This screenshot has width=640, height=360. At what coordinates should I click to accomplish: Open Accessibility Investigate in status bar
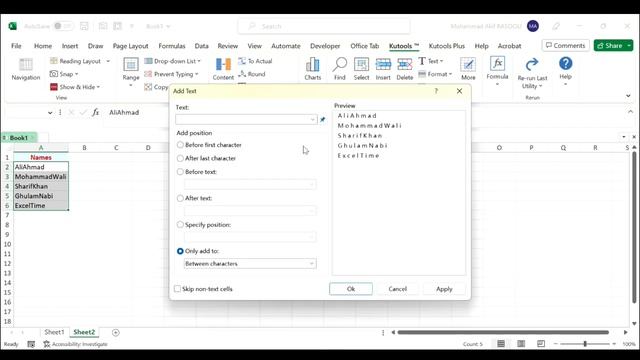coord(76,344)
